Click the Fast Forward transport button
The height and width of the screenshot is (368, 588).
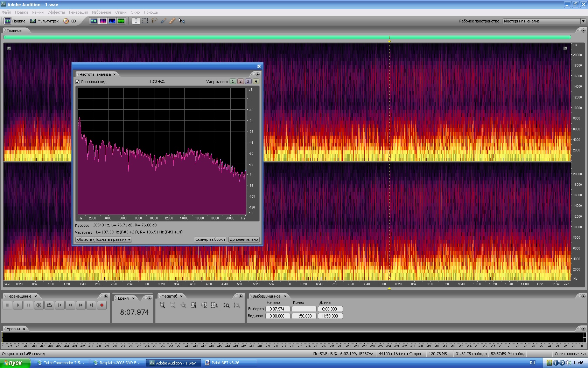coord(81,305)
